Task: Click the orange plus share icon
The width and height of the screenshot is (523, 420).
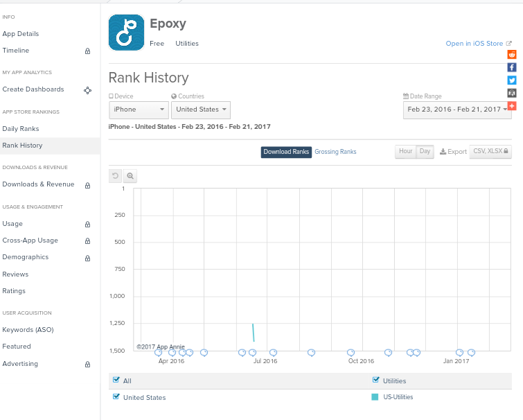Action: pyautogui.click(x=512, y=106)
